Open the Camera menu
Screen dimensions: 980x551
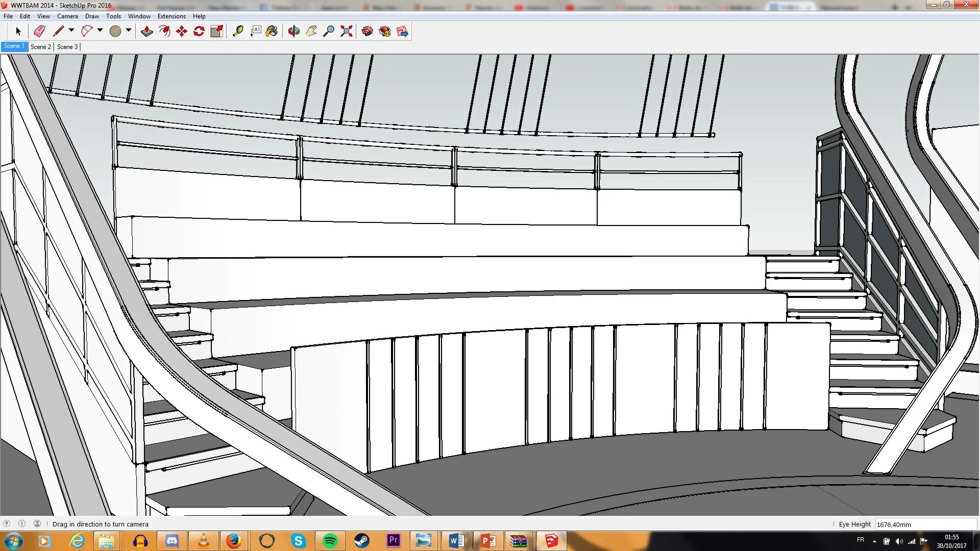tap(67, 16)
